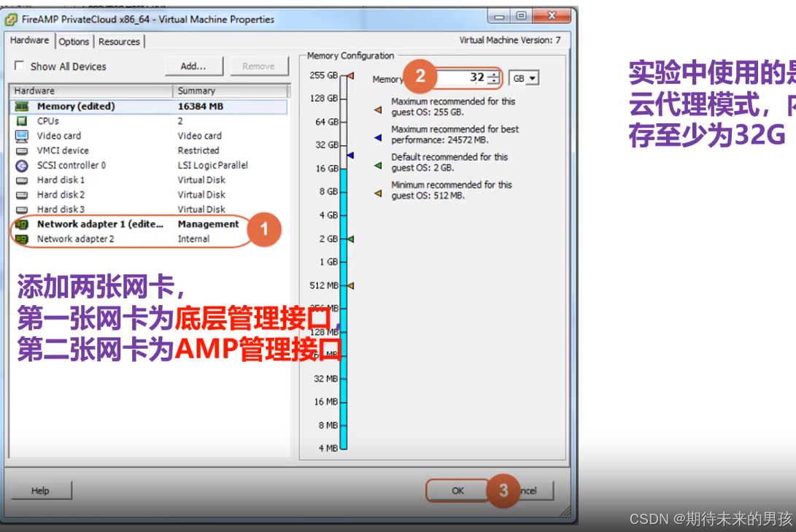The image size is (796, 532).
Task: Click the 512 MB minimum memory marker
Action: [350, 286]
